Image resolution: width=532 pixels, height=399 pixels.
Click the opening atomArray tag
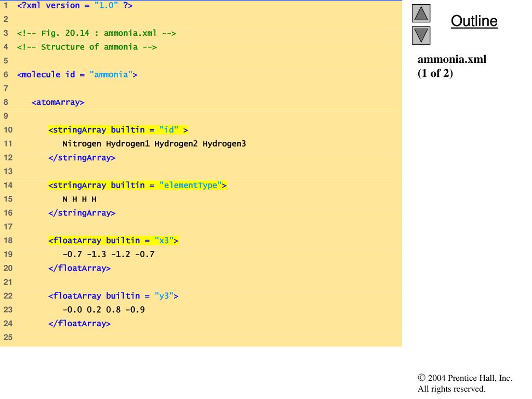tap(58, 102)
